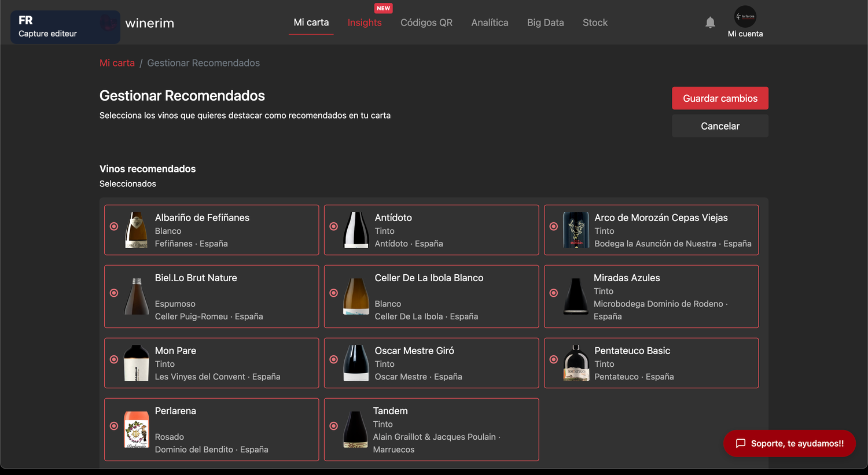This screenshot has height=475, width=868.
Task: Click the Mi cuenta label
Action: 745,34
